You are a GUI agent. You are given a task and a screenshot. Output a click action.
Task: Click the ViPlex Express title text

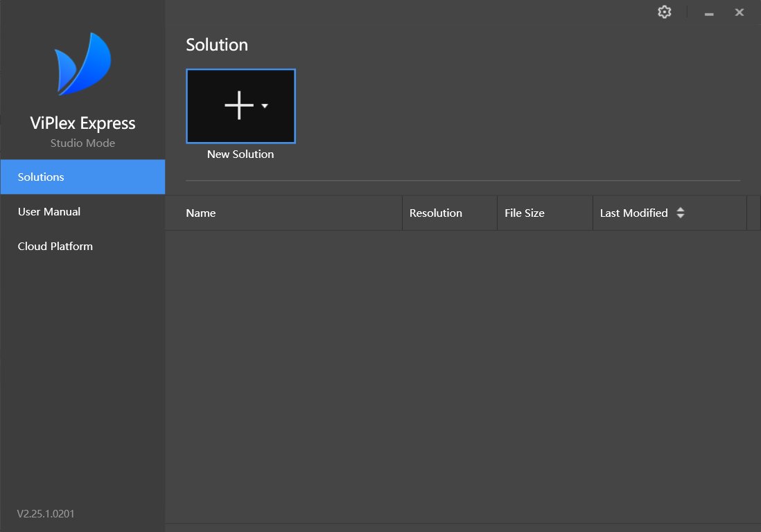82,123
